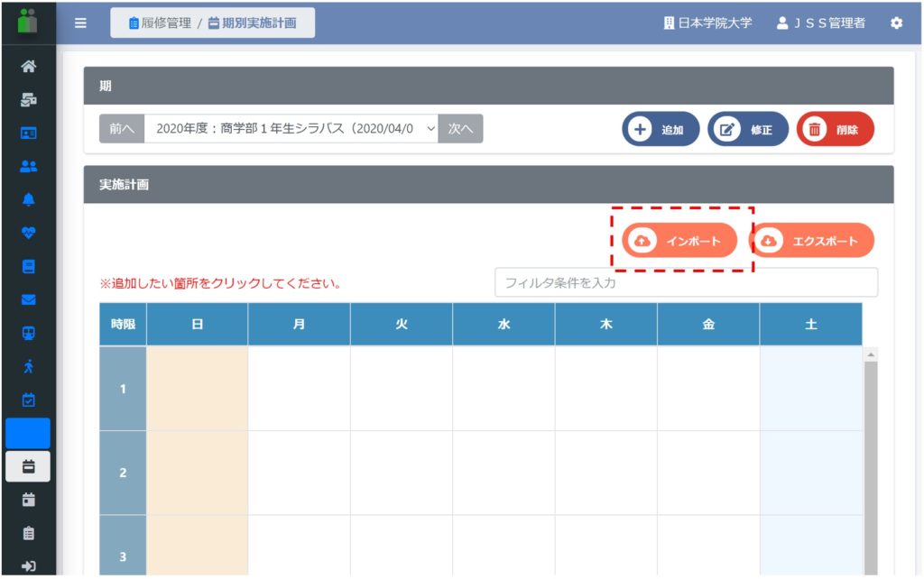
Task: Go to previous term with 前へ
Action: coord(122,128)
